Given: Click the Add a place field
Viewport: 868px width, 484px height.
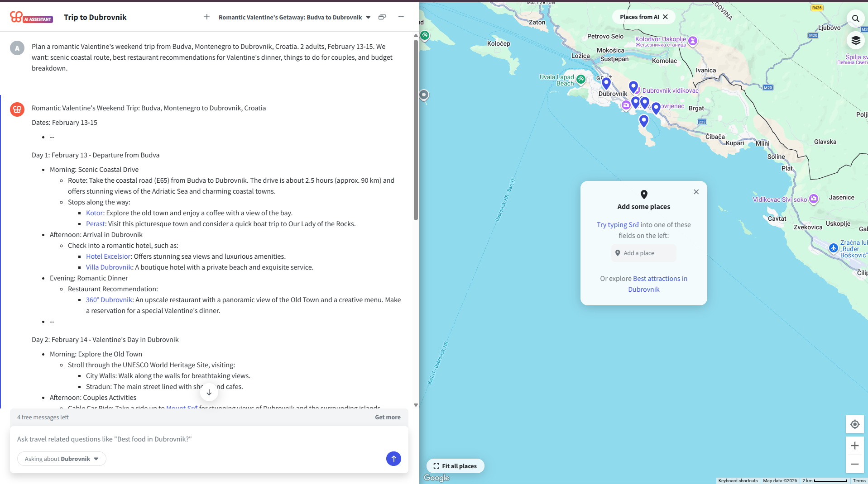Looking at the screenshot, I should pyautogui.click(x=643, y=253).
